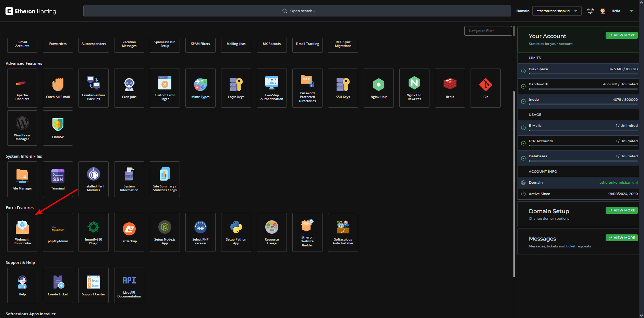The image size is (644, 318).
Task: Expand the Hello user menu arrow
Action: [x=631, y=11]
